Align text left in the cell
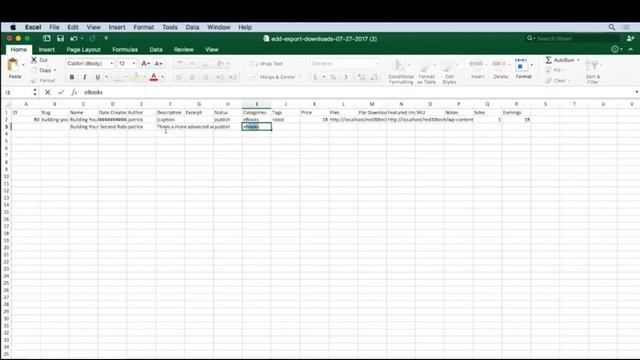Screen dimensions: 640x360 pyautogui.click(x=179, y=77)
